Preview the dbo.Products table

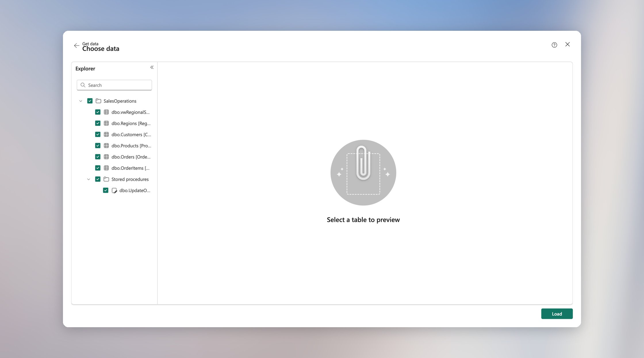pyautogui.click(x=131, y=146)
